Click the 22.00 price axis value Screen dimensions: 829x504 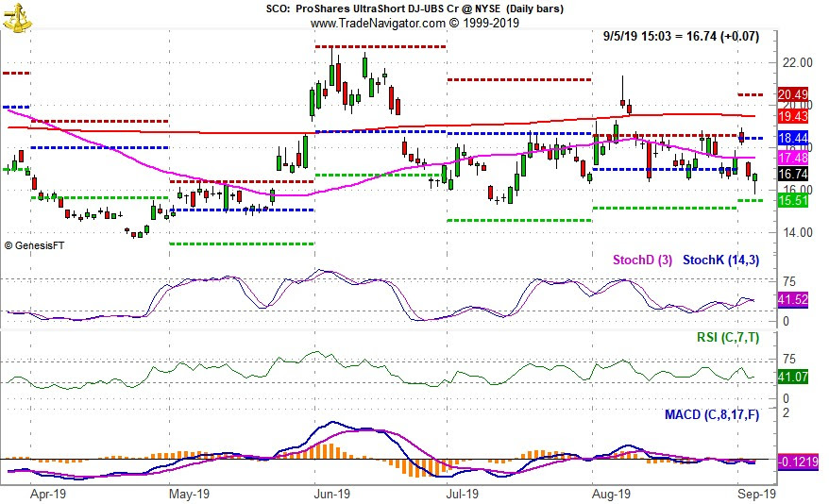coord(797,62)
